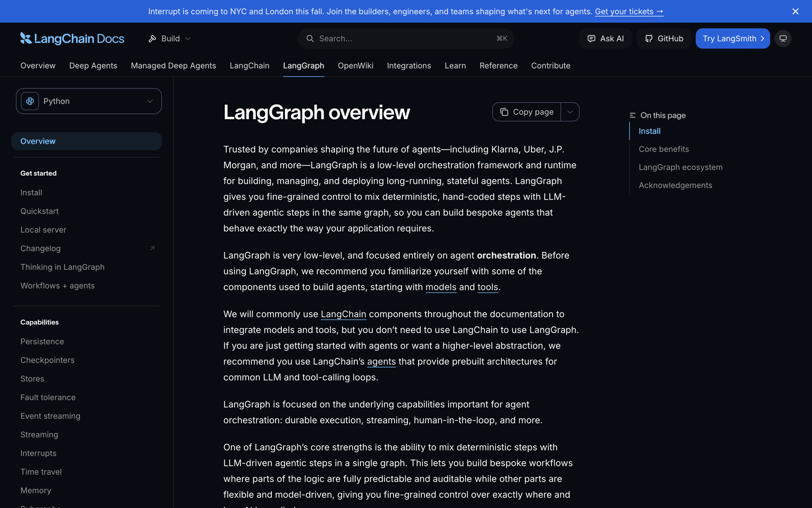
Task: Click the LangGraph overview heading
Action: (317, 112)
